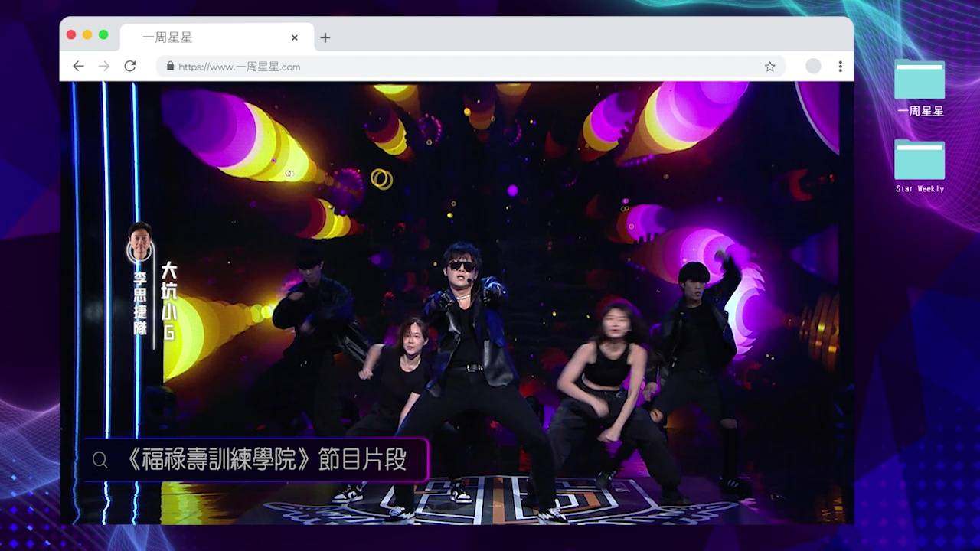Open the browser profile avatar
This screenshot has width=980, height=551.
tap(813, 67)
